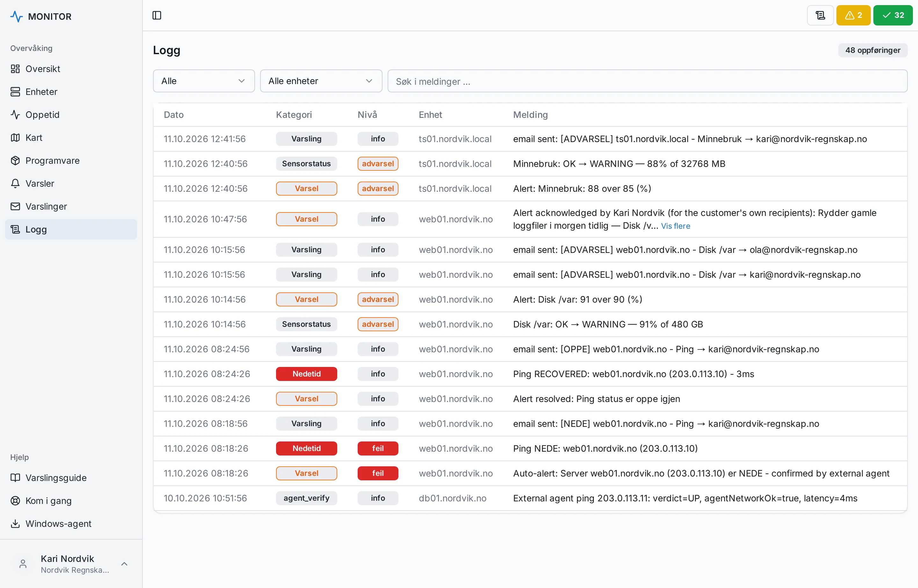The width and height of the screenshot is (918, 588).
Task: Click the Oversikt grid icon
Action: pos(15,69)
